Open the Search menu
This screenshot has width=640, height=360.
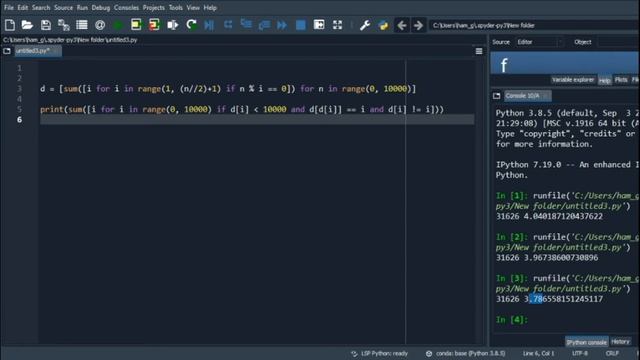[41, 8]
